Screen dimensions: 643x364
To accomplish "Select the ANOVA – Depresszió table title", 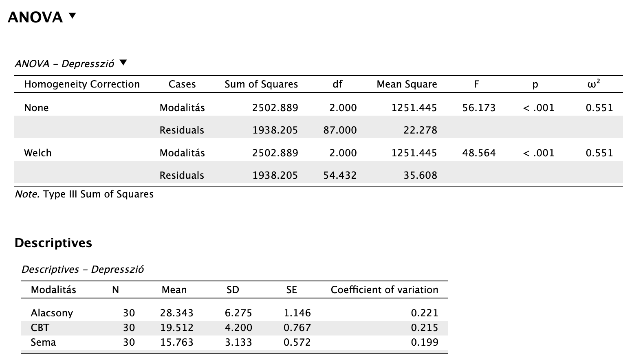I will click(64, 64).
